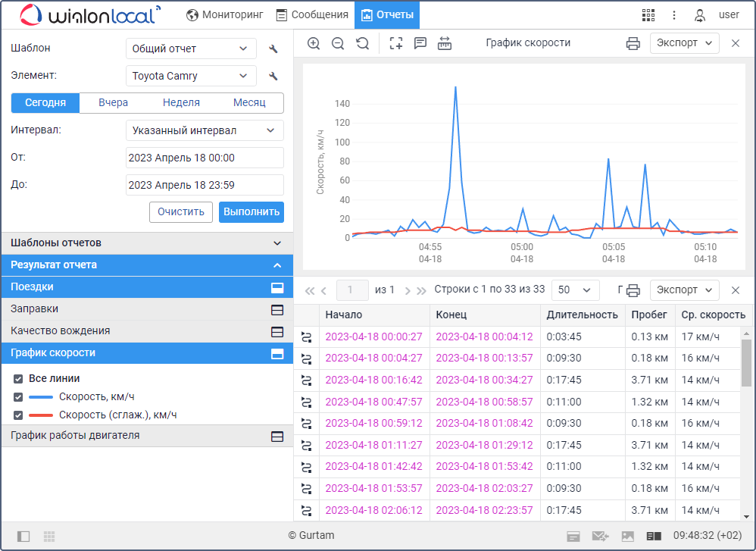Click the trips table vertical scrollbar thumb
Image resolution: width=756 pixels, height=551 pixels.
pos(746,363)
